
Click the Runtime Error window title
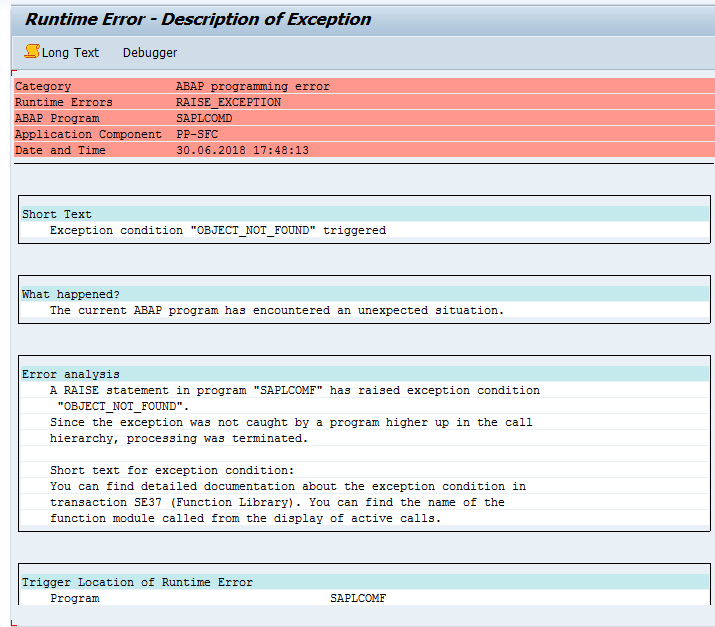[x=198, y=19]
